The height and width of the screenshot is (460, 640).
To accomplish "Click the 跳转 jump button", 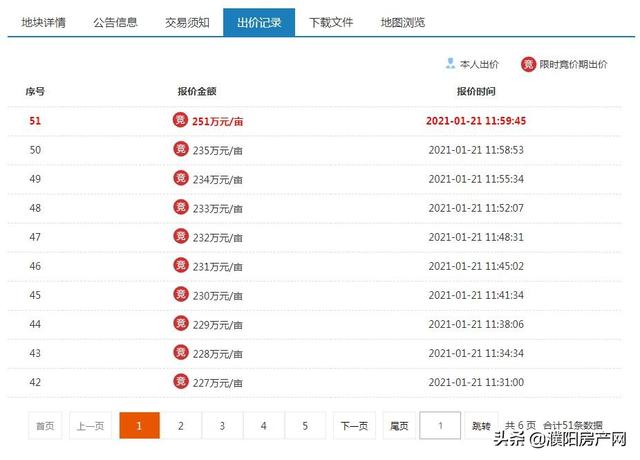I will (481, 426).
